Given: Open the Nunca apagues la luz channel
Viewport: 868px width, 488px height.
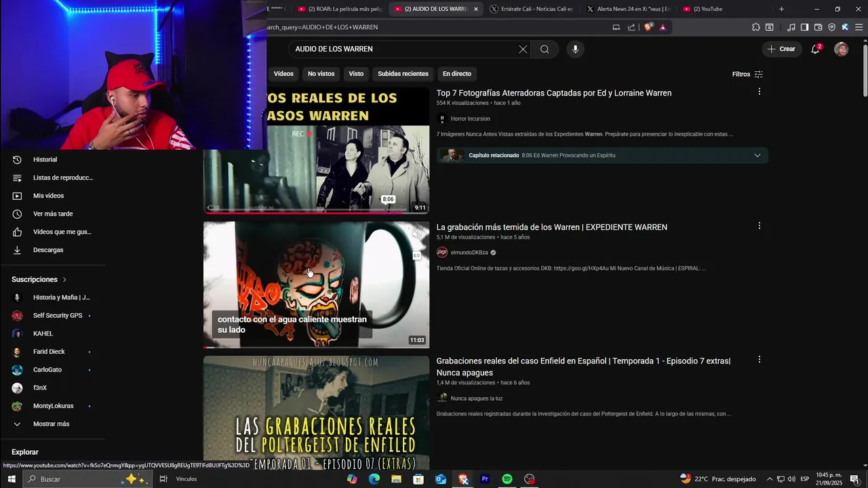Looking at the screenshot, I should [476, 399].
